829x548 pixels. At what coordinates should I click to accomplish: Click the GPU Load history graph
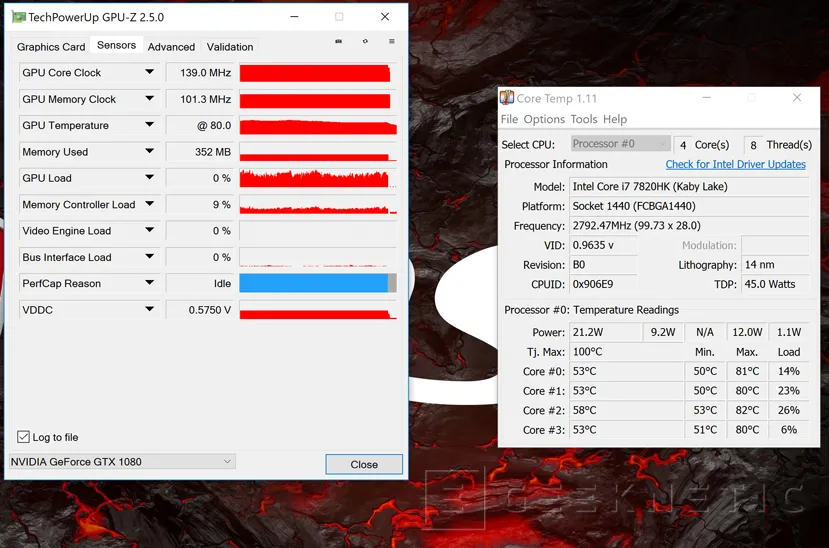tap(318, 178)
